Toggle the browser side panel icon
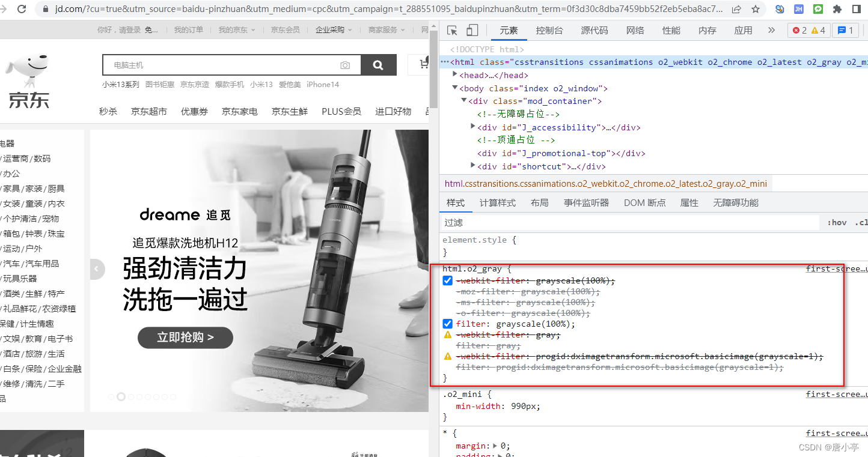868x457 pixels. (857, 9)
